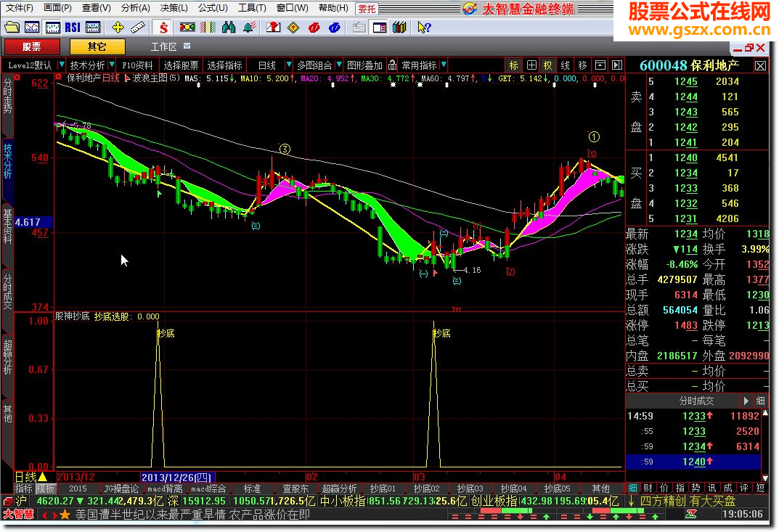Click the 日线 yellow triangle at bottom left

click(43, 477)
